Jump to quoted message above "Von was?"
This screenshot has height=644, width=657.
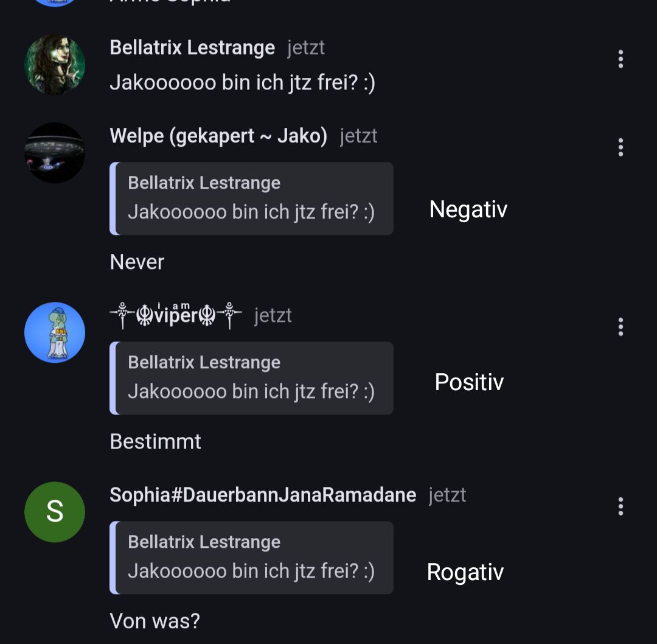click(252, 558)
